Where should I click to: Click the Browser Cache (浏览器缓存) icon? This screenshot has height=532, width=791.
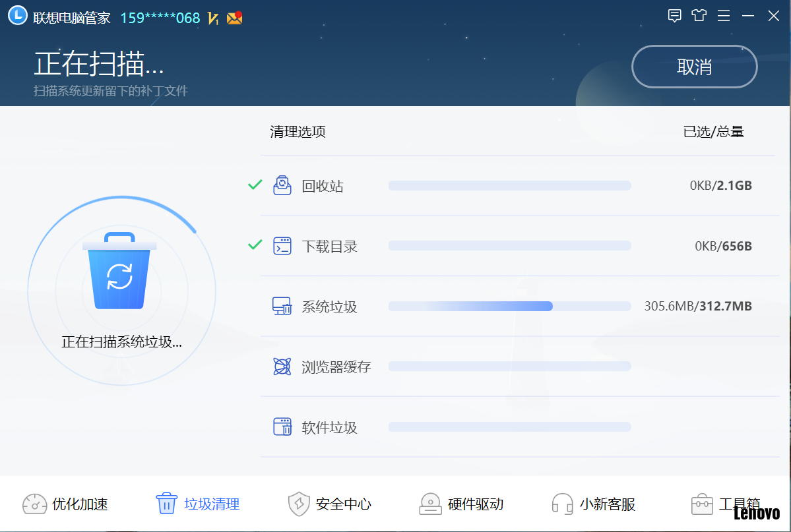pyautogui.click(x=282, y=366)
